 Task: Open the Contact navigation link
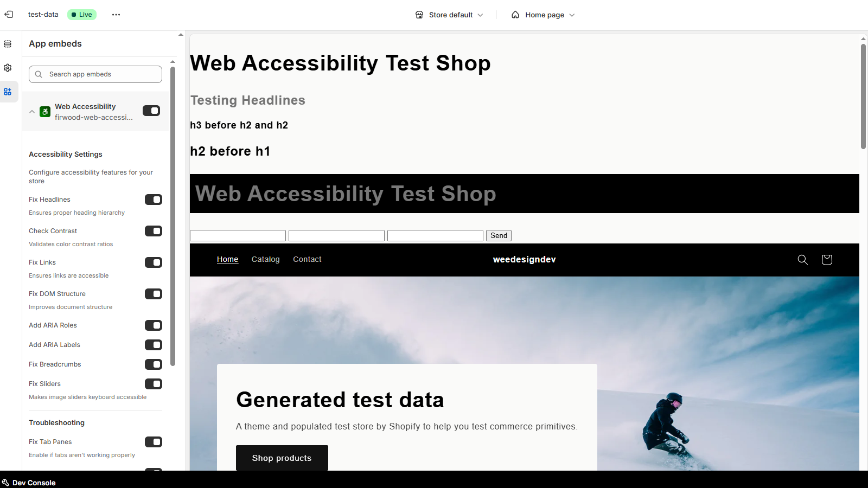(307, 259)
